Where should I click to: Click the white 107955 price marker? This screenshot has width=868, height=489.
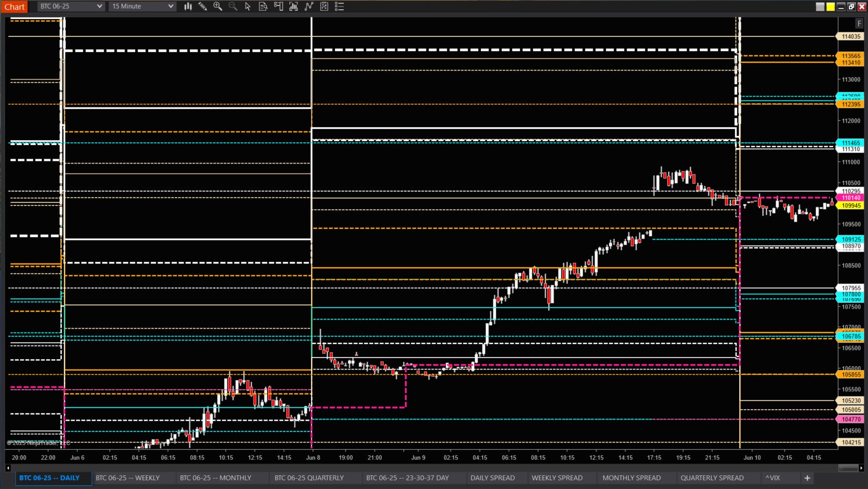coord(851,288)
